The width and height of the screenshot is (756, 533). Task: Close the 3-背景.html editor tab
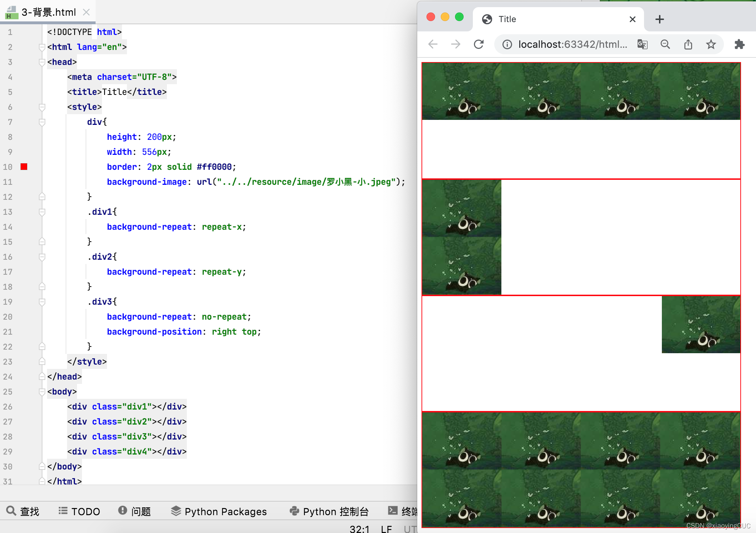(x=86, y=12)
